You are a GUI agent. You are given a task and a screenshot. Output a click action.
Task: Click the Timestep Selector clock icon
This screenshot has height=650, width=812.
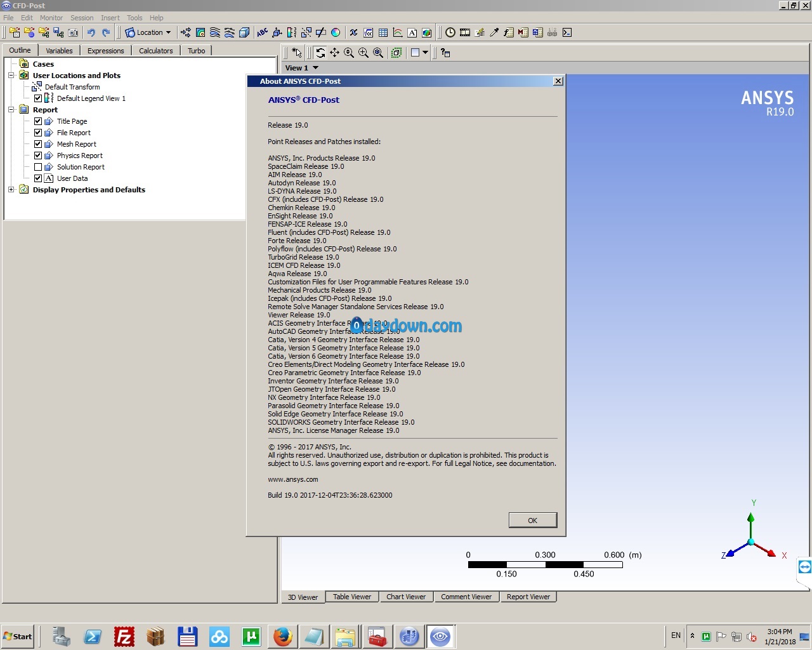click(x=450, y=32)
